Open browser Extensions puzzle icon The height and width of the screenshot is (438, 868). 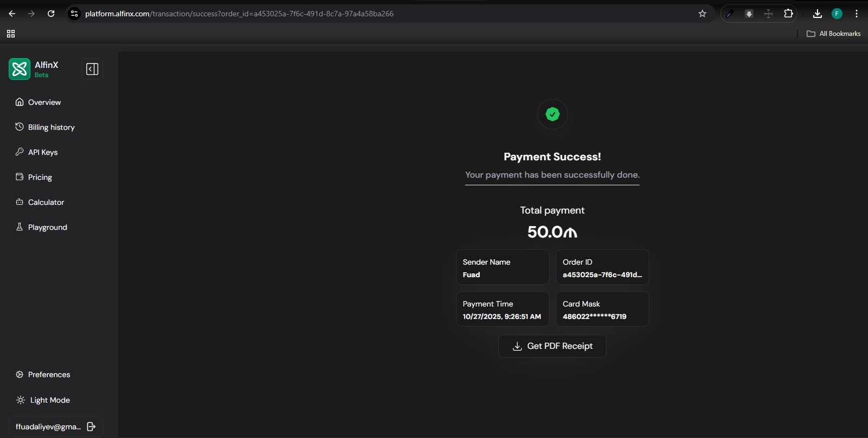coord(788,14)
